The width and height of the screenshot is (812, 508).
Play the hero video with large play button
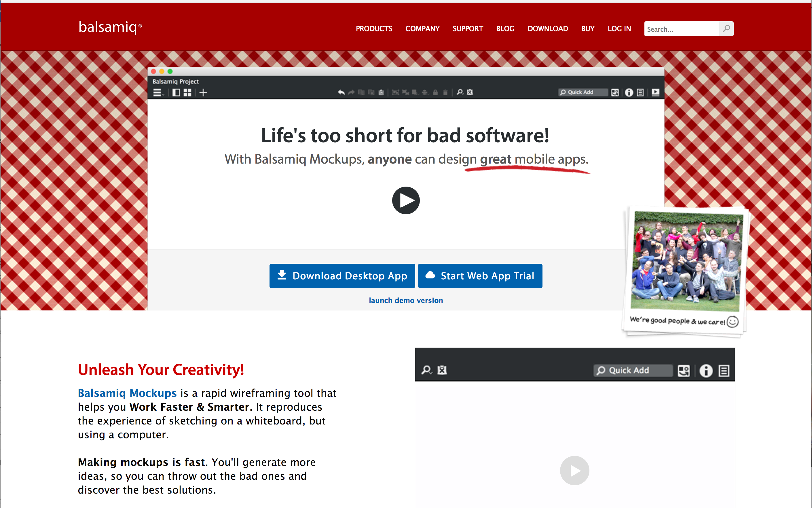(x=405, y=200)
